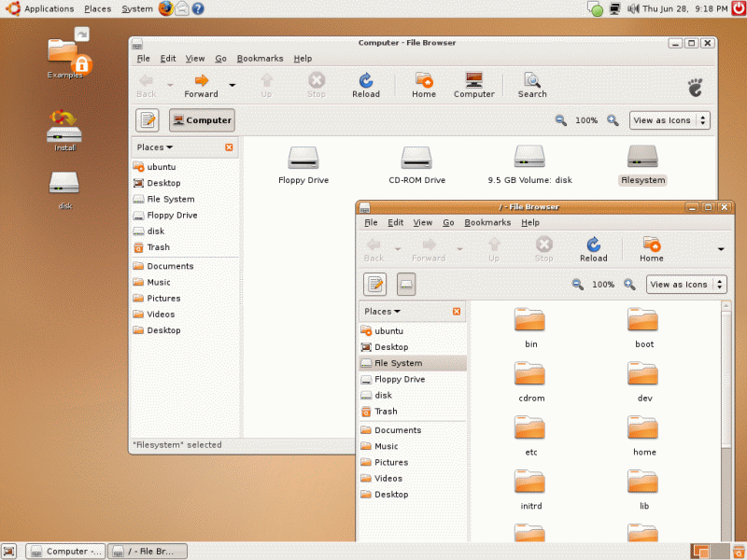Select the dev folder
This screenshot has width=747, height=560.
click(643, 382)
